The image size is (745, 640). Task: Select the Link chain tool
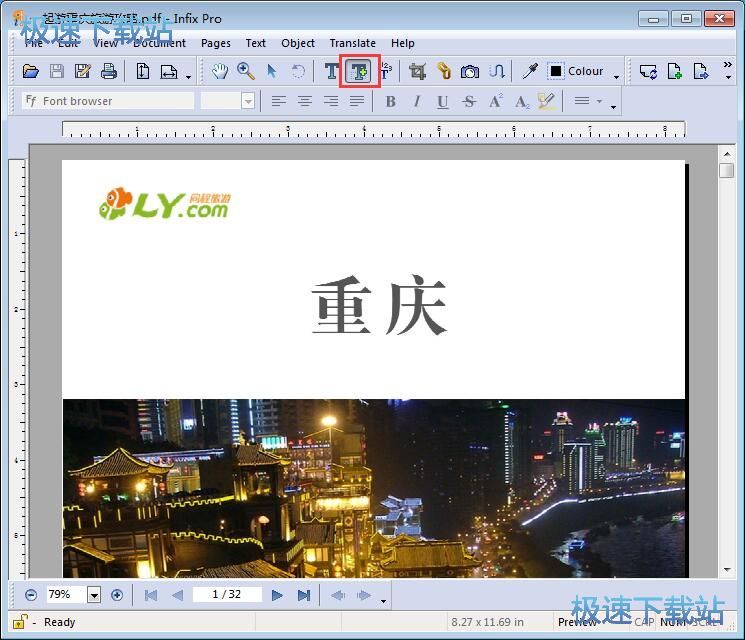(444, 71)
